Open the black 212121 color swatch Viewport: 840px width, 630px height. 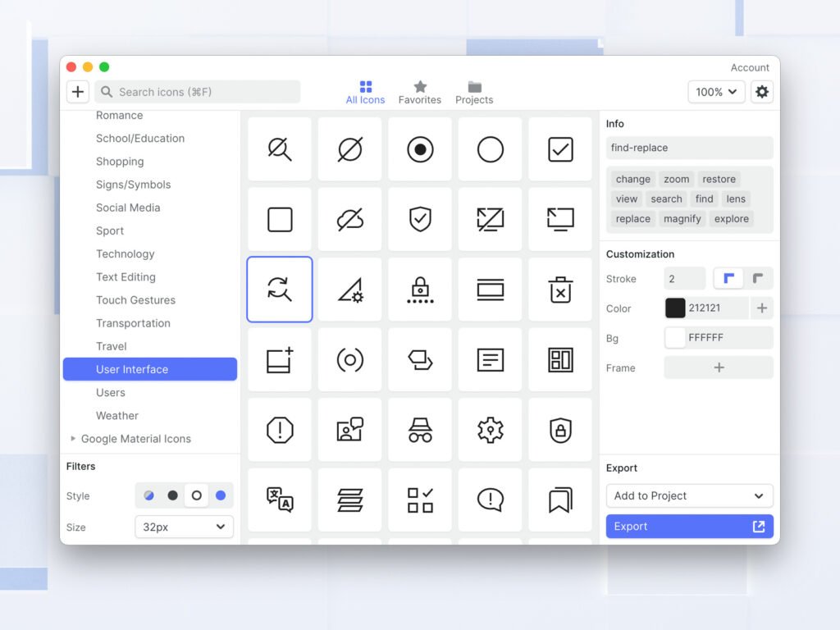pos(675,308)
